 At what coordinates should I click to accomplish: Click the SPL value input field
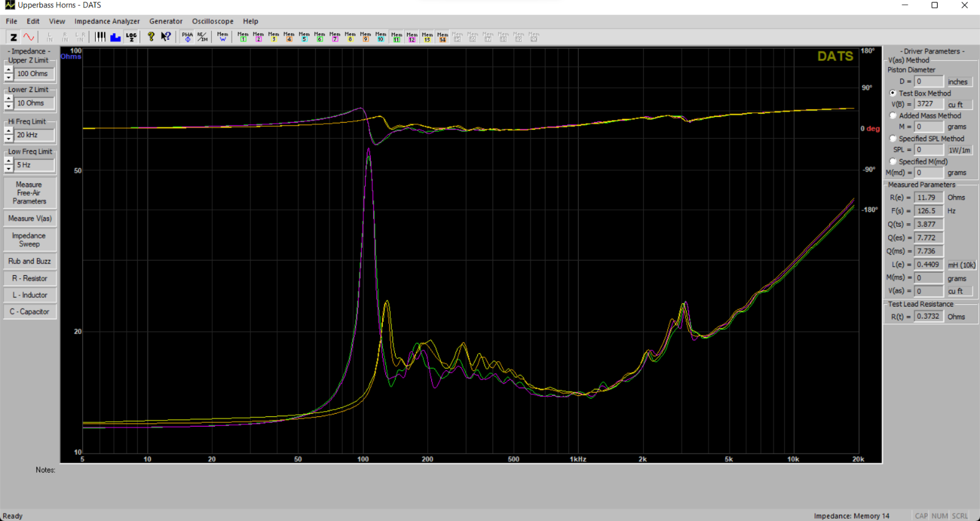pyautogui.click(x=929, y=150)
